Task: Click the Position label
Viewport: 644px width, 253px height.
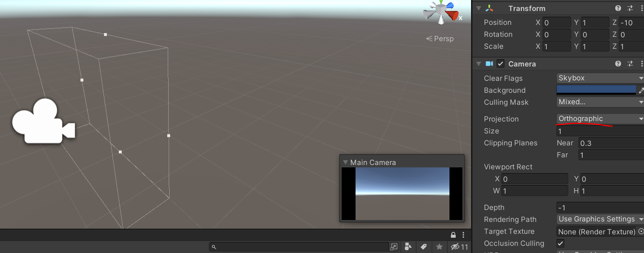Action: 498,22
